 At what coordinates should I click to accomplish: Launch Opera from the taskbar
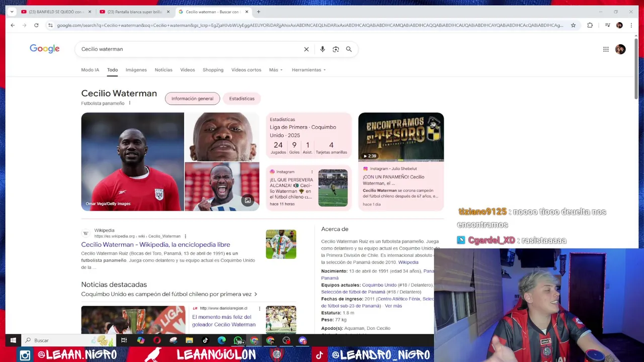(157, 340)
